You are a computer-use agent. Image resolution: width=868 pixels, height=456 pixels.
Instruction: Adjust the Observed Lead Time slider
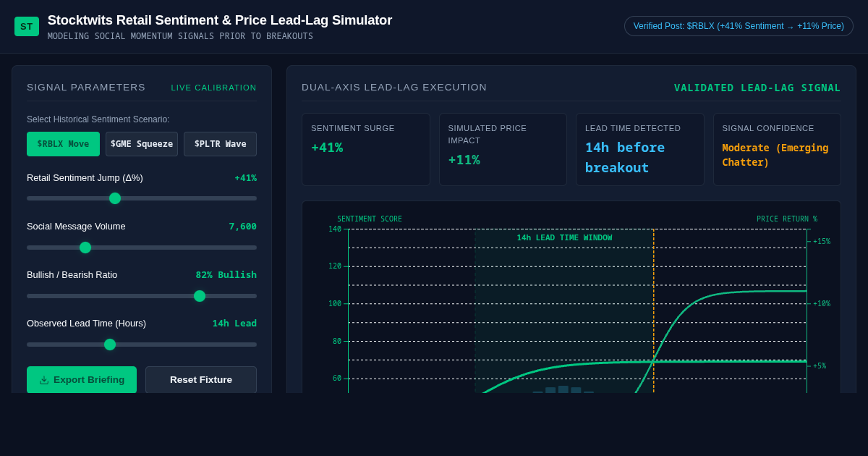[142, 345]
